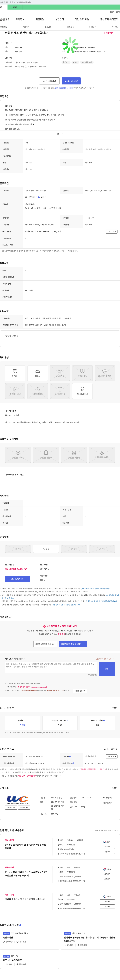120x980 pixels.
Task: Switch to the 우대사항 tab
Action: click(48, 27)
